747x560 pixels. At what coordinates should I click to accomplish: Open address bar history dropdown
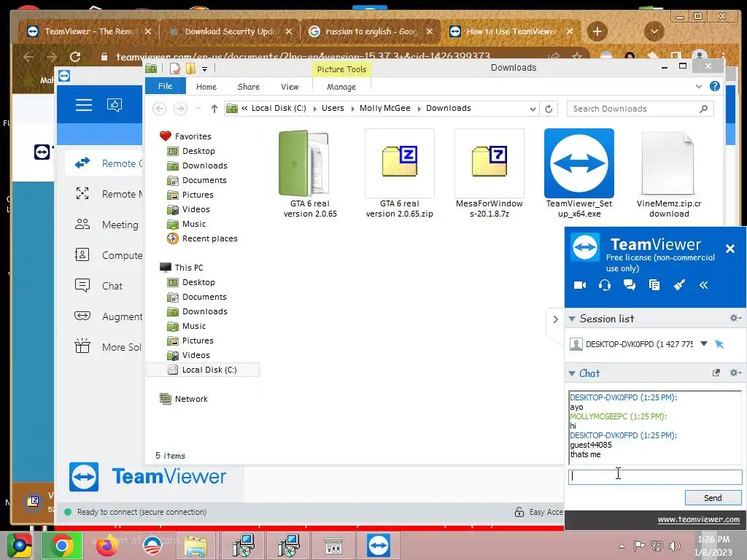pyautogui.click(x=532, y=109)
